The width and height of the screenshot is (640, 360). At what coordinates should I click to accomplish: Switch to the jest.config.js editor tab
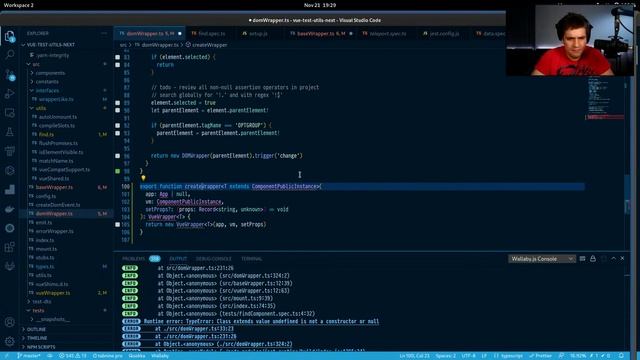444,33
